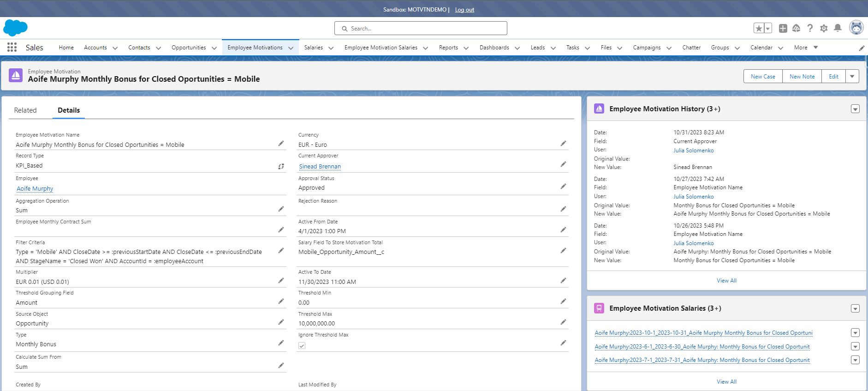868x391 pixels.
Task: Toggle the Ignore Threshold Max checkbox
Action: point(302,346)
